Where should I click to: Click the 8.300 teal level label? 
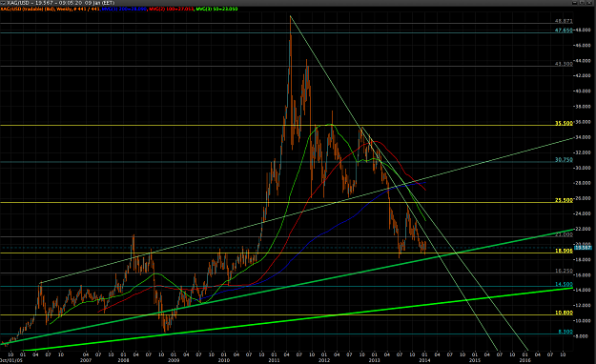pyautogui.click(x=565, y=332)
